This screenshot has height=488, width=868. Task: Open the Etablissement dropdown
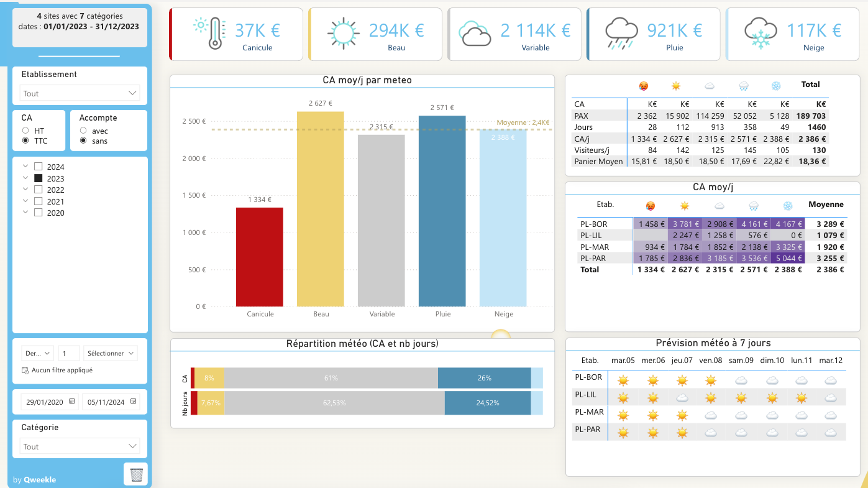[x=80, y=93]
